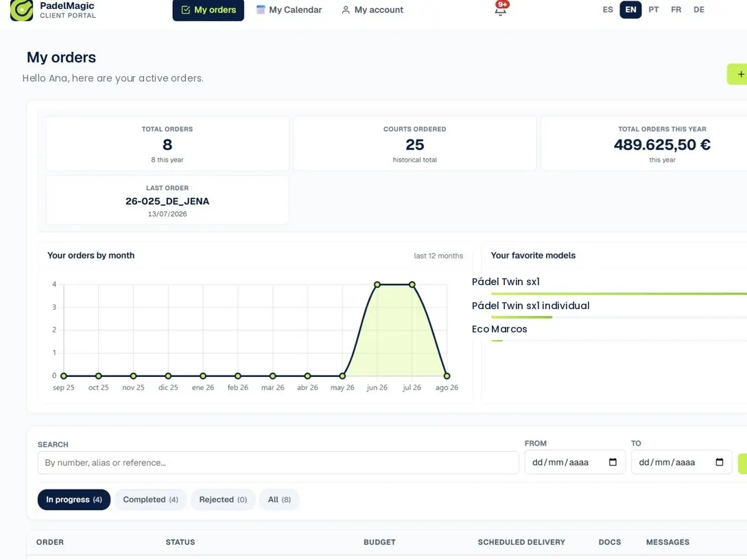
Task: Switch language to DE
Action: 698,10
